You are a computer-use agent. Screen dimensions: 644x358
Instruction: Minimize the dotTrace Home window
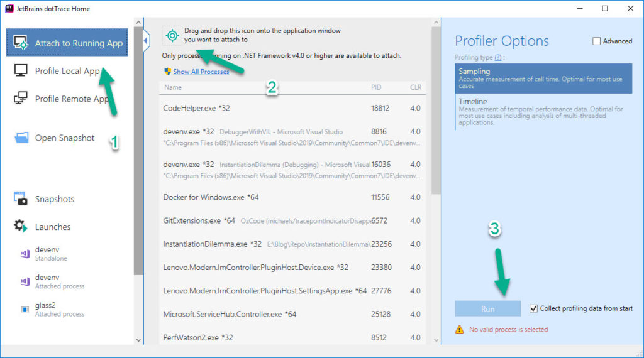[579, 8]
